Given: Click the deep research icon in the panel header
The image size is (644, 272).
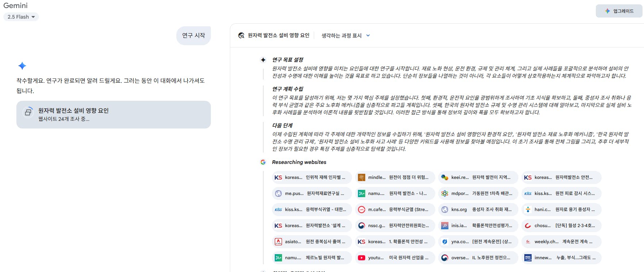Looking at the screenshot, I should [241, 35].
